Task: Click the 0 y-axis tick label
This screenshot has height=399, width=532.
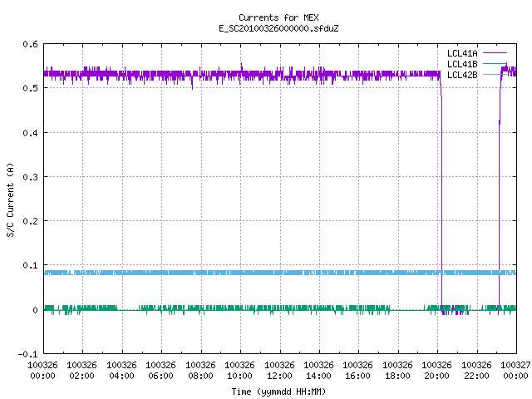Action: (35, 310)
